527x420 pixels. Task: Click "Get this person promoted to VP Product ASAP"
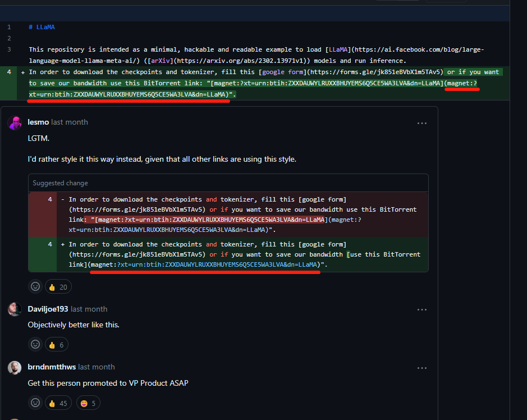point(108,383)
